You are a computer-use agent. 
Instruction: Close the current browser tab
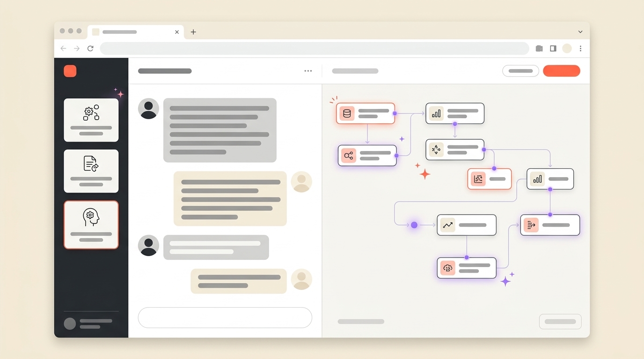pos(177,32)
